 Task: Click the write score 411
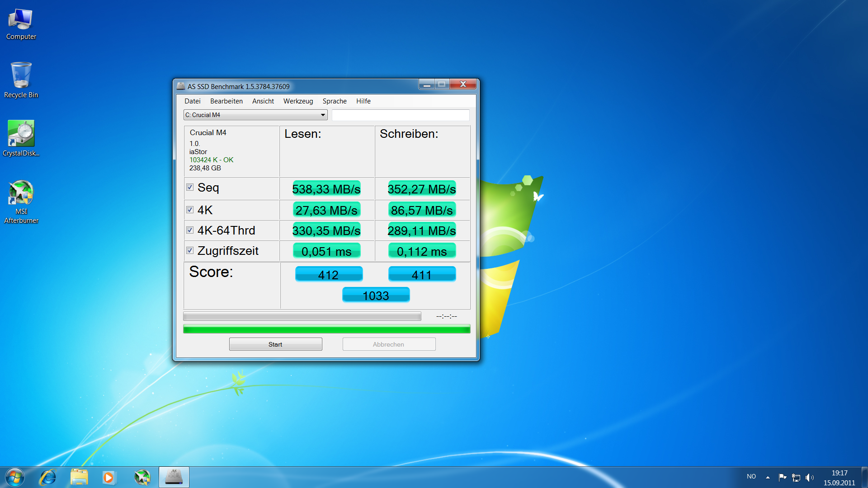pyautogui.click(x=422, y=274)
